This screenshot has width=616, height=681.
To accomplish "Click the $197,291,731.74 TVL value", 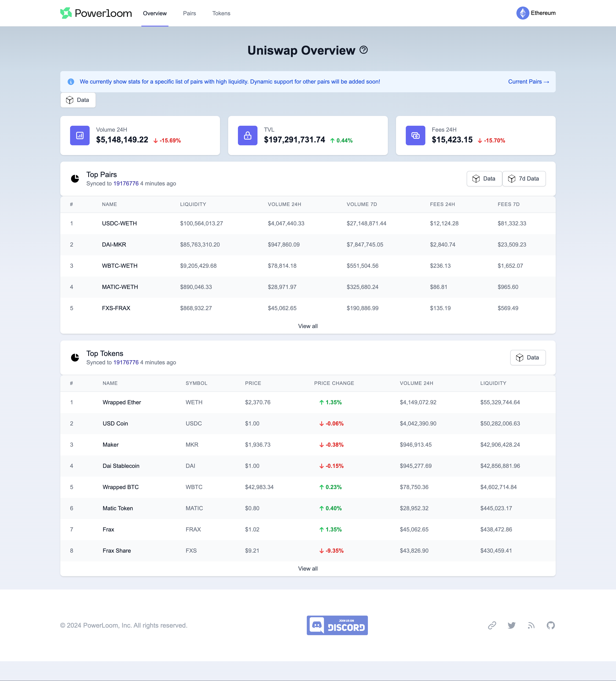I will coord(295,140).
